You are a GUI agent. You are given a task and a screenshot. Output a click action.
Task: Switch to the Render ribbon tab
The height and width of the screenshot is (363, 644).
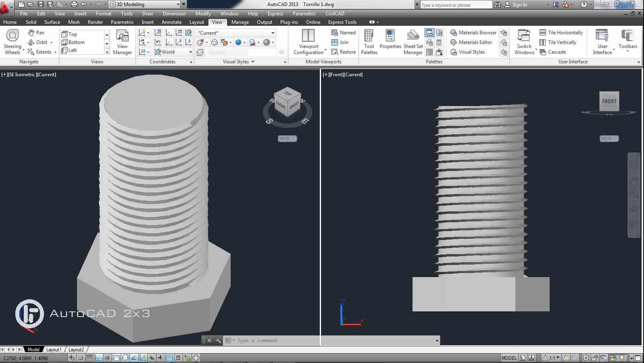coord(95,22)
